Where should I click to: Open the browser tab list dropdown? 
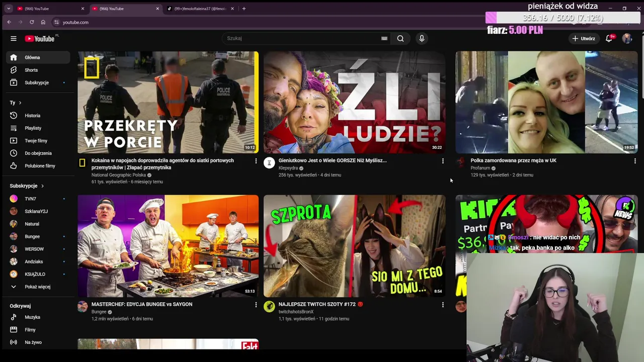pyautogui.click(x=9, y=9)
